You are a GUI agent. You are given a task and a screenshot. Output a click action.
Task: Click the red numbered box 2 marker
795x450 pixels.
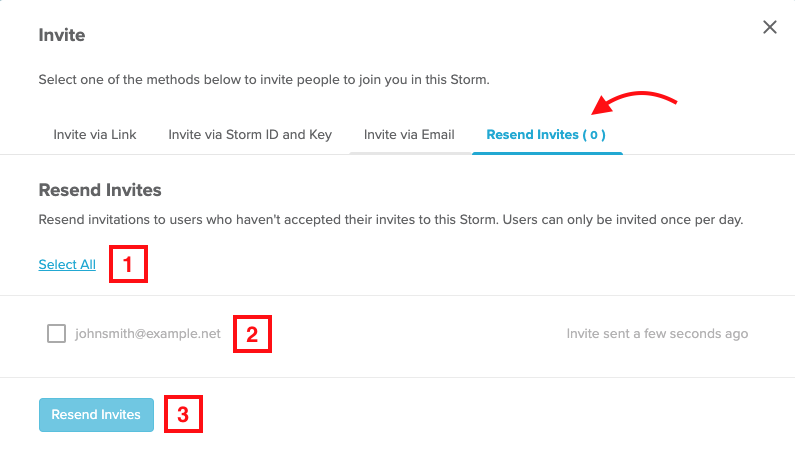(252, 334)
